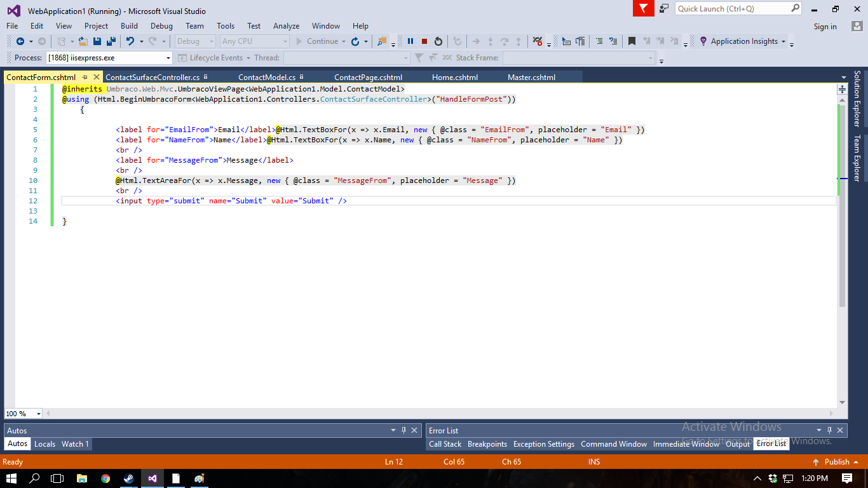Screen dimensions: 868x488
Task: Click the red notifications flag icon
Action: point(644,8)
